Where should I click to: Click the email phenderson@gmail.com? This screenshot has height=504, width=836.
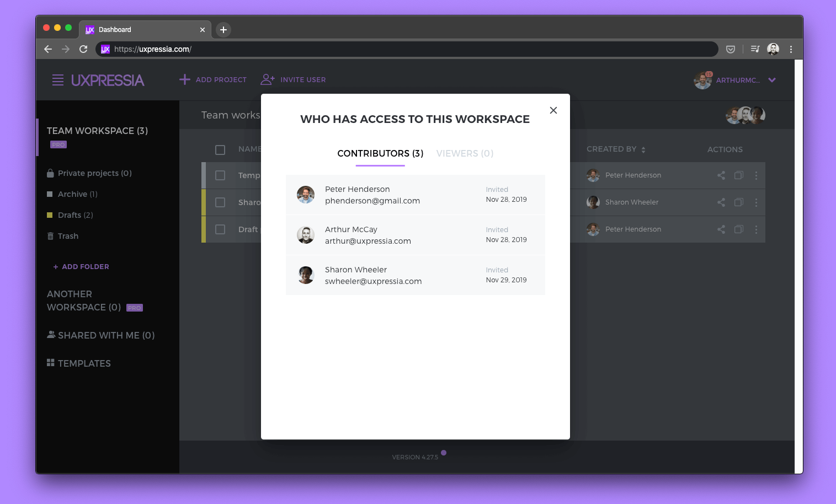372,201
